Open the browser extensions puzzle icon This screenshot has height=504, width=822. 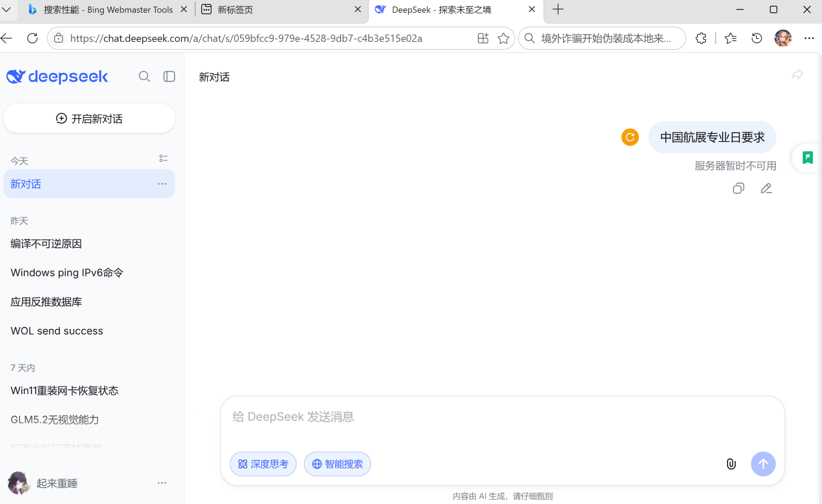point(701,38)
